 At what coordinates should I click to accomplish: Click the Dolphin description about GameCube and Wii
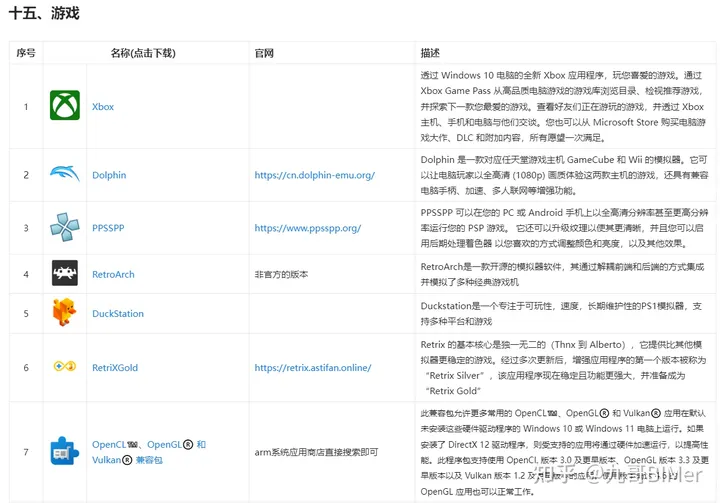click(x=564, y=175)
